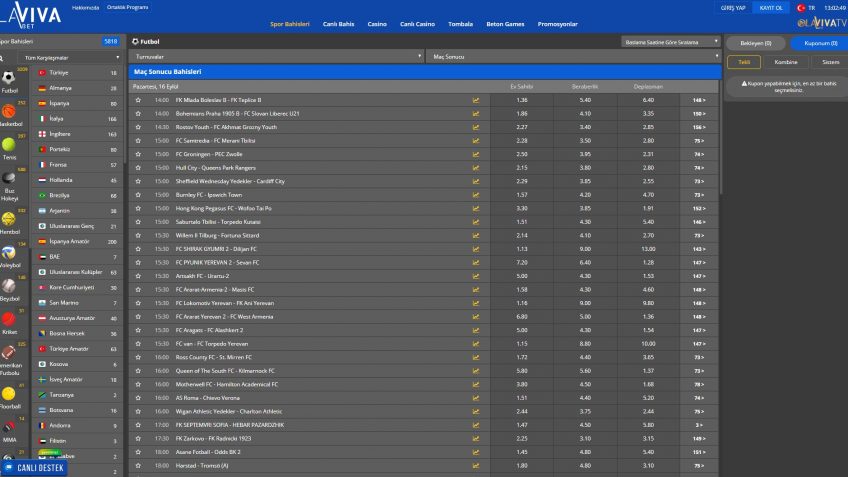848x477 pixels.
Task: Open statistics icon for Ross County FC - St. Mirren FC
Action: click(476, 357)
